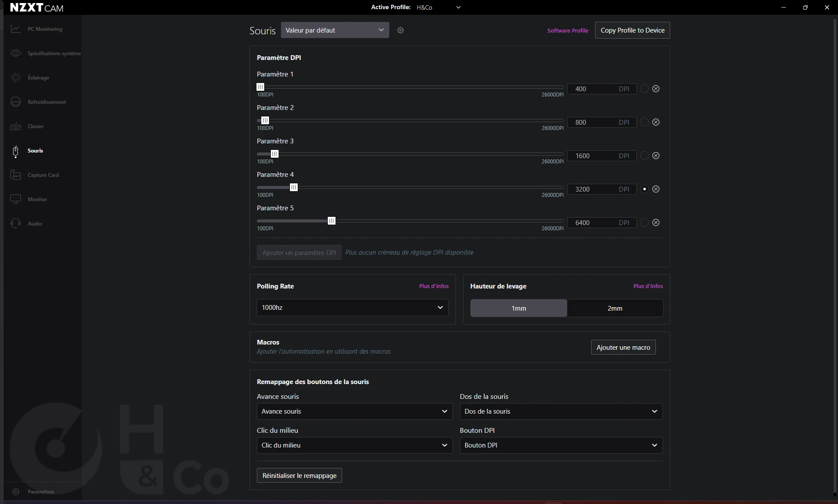Go to Capture Card section
The width and height of the screenshot is (838, 504).
tap(43, 175)
